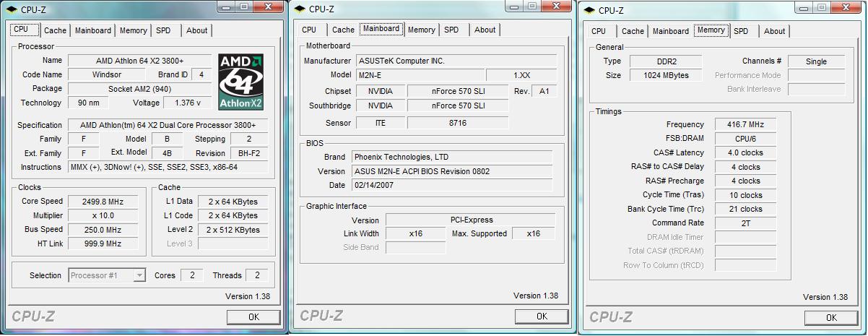Click Command Rate value 2T

tap(745, 223)
